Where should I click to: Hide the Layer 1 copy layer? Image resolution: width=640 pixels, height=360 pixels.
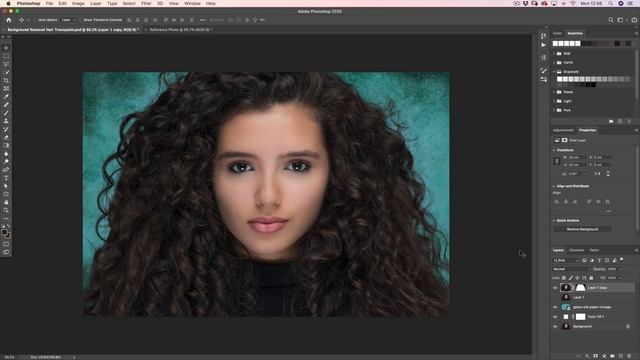pyautogui.click(x=555, y=288)
